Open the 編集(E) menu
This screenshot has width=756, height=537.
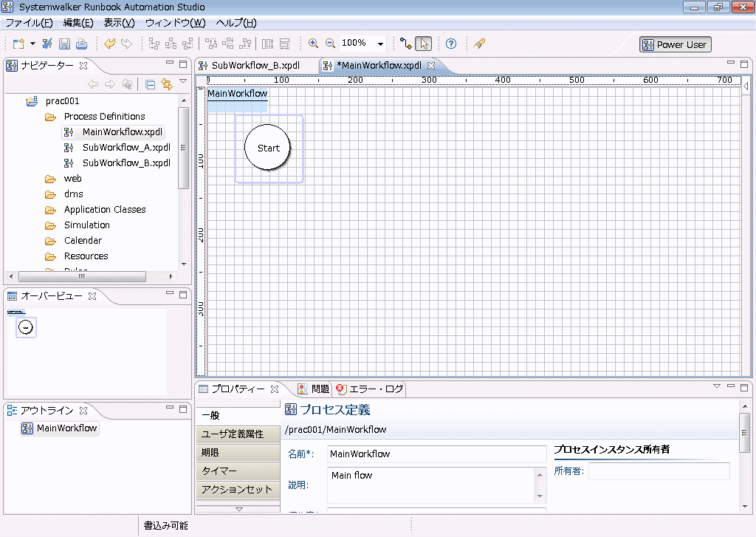(78, 23)
